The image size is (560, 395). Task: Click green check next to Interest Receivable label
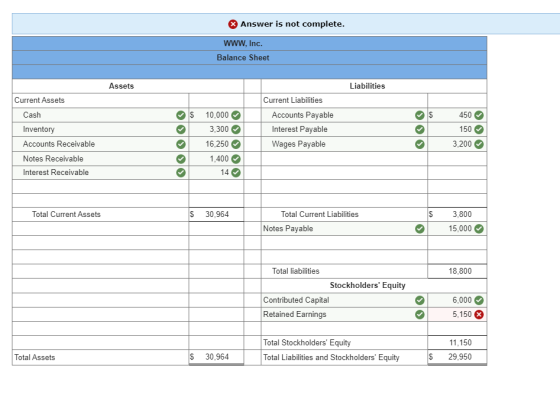point(181,172)
